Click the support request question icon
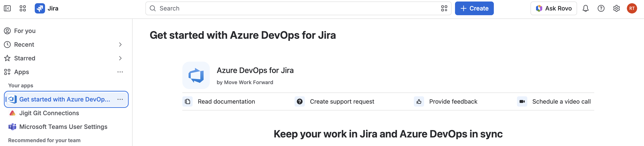Image resolution: width=644 pixels, height=146 pixels. [299, 101]
